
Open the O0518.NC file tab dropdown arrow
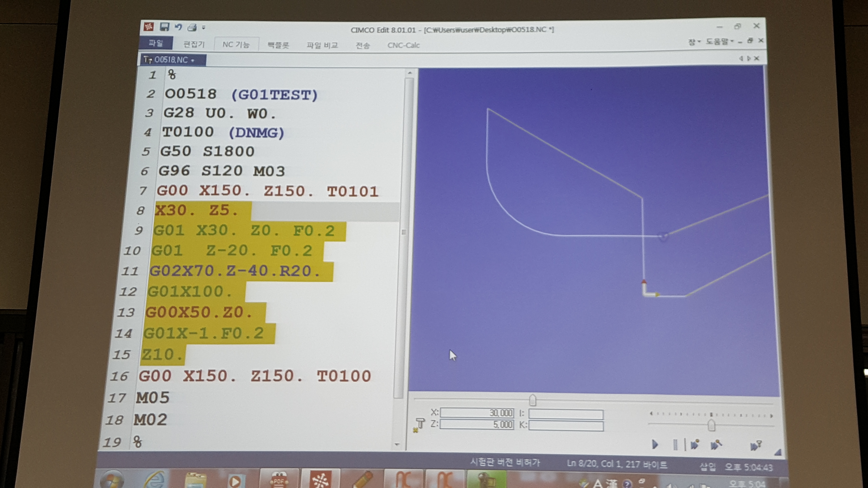pos(193,60)
